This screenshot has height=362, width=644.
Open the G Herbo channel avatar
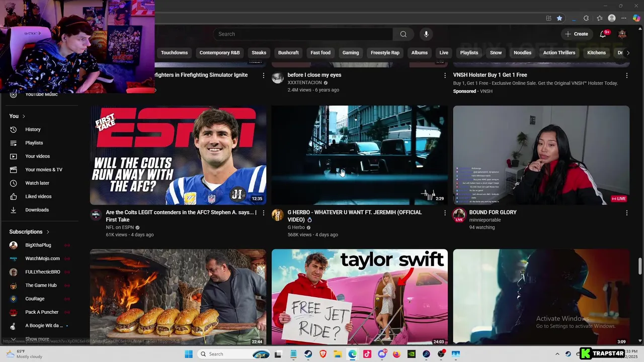click(277, 216)
